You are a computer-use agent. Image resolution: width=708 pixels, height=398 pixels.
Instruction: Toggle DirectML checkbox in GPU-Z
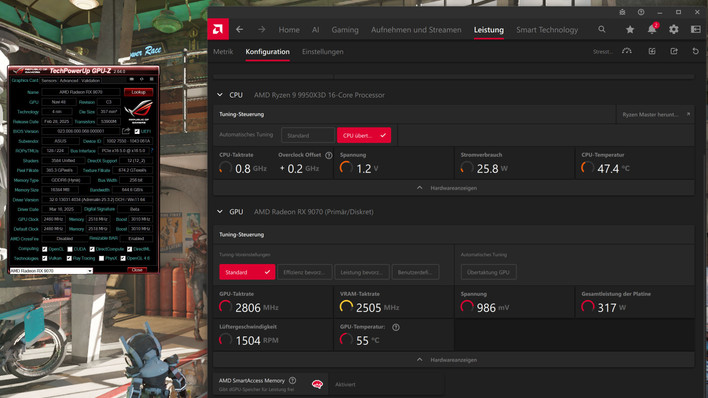click(130, 249)
